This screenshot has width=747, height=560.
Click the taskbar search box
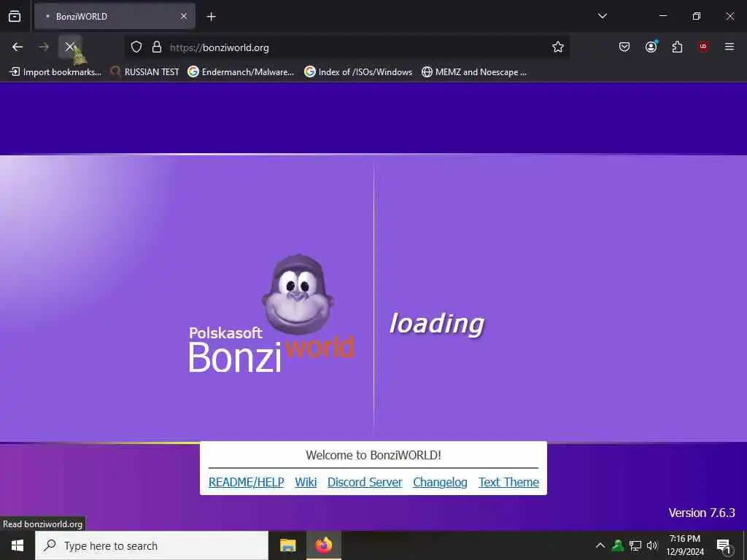pos(152,545)
